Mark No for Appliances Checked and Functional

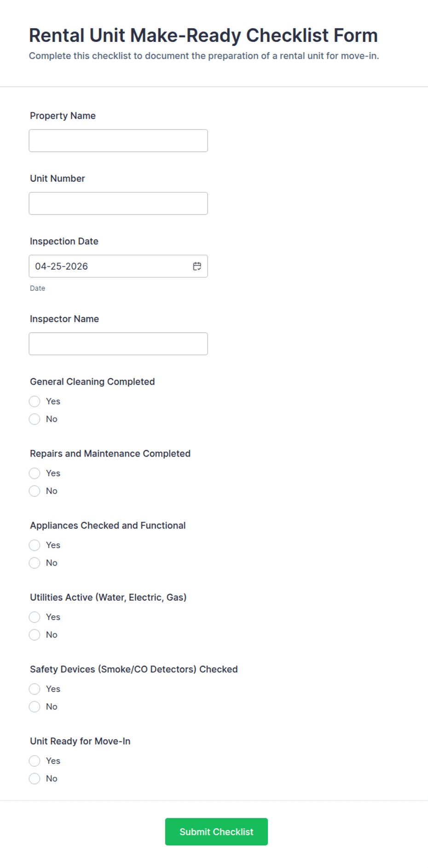[35, 563]
